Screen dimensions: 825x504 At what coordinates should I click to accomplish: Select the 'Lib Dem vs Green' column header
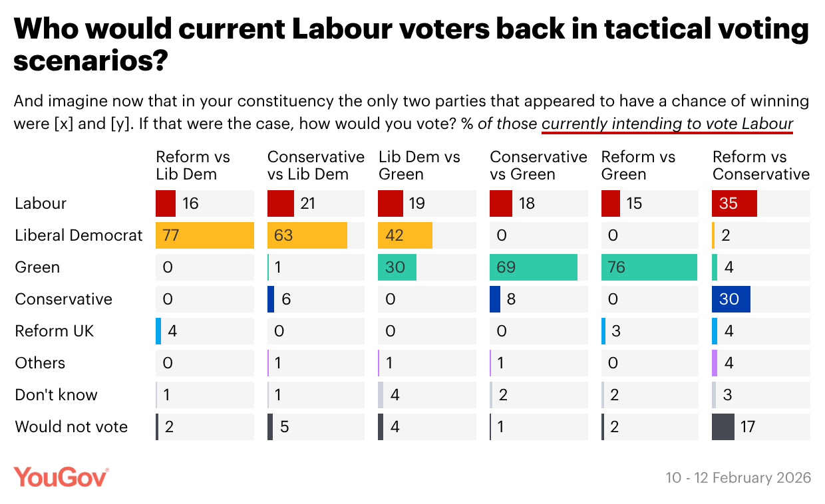click(419, 166)
